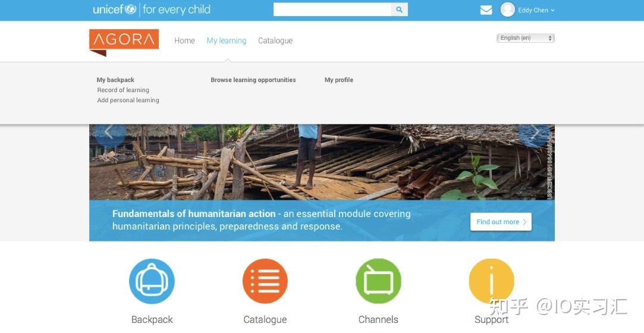The width and height of the screenshot is (644, 333).
Task: Click Browse learning opportunities
Action: tap(253, 80)
